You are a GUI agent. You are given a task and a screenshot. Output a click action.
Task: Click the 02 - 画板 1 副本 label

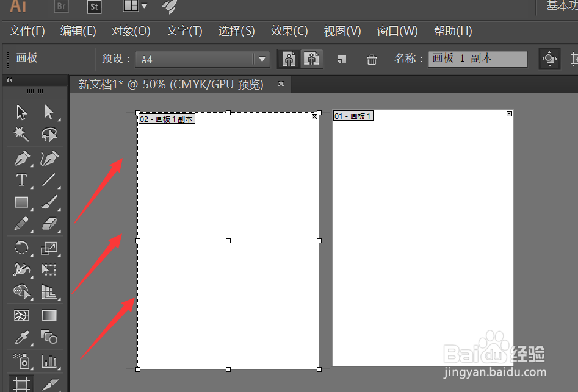(x=167, y=119)
